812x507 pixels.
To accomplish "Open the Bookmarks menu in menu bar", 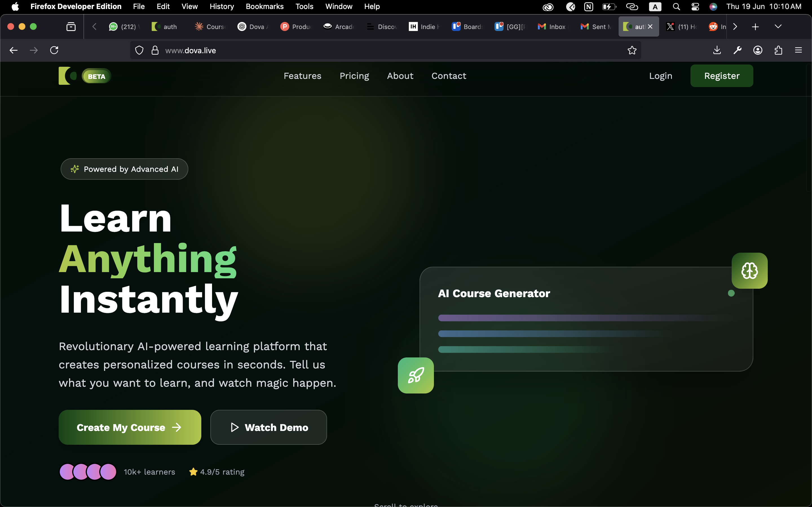I will click(264, 7).
